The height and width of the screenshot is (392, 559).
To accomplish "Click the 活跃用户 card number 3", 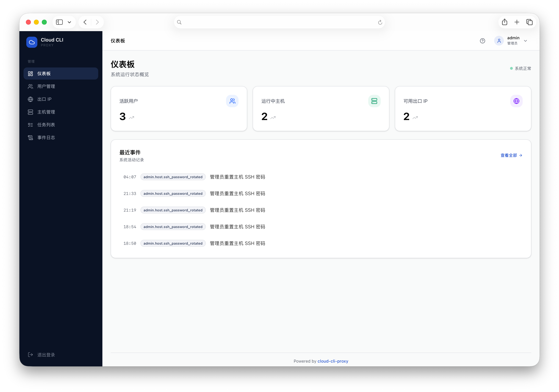I will point(122,117).
